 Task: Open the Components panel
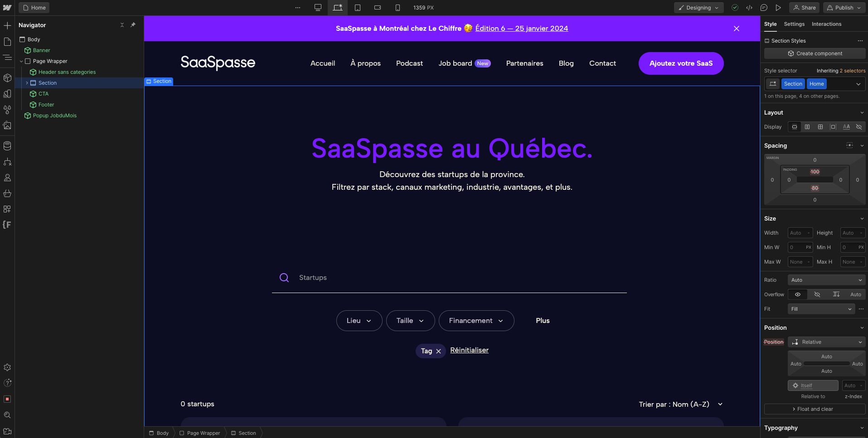[x=7, y=78]
